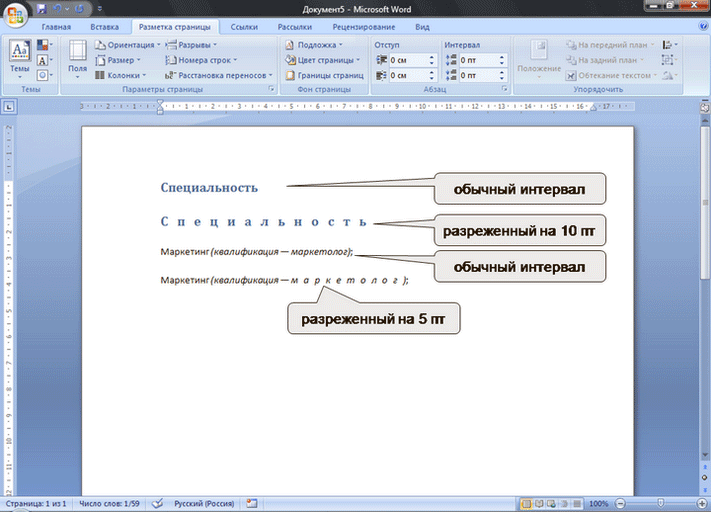
Task: Open Word Help question mark icon
Action: pos(703,26)
